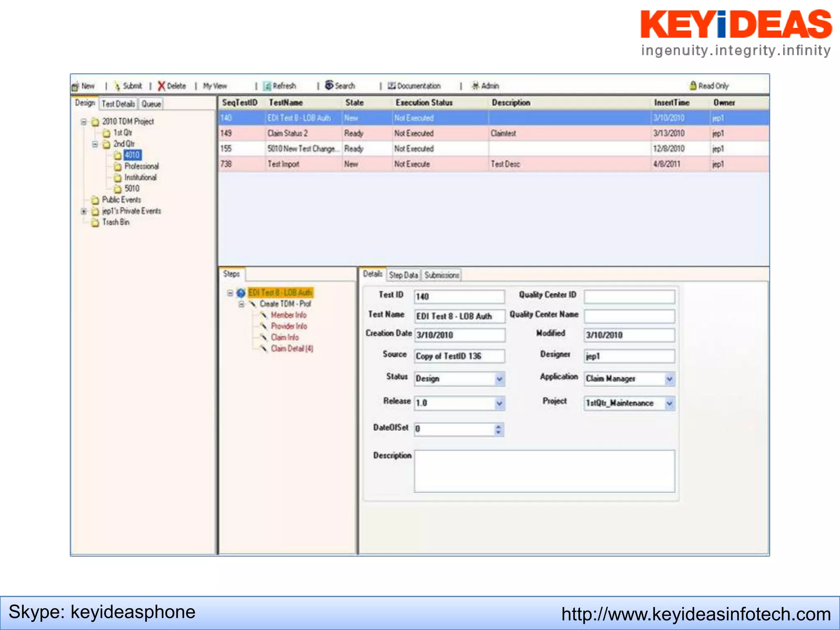Switch to the Design tab

(x=85, y=103)
